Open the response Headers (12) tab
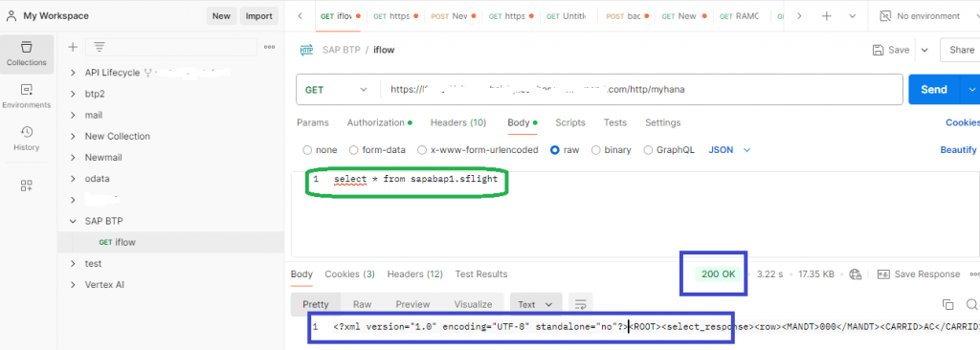The height and width of the screenshot is (350, 980). 415,273
